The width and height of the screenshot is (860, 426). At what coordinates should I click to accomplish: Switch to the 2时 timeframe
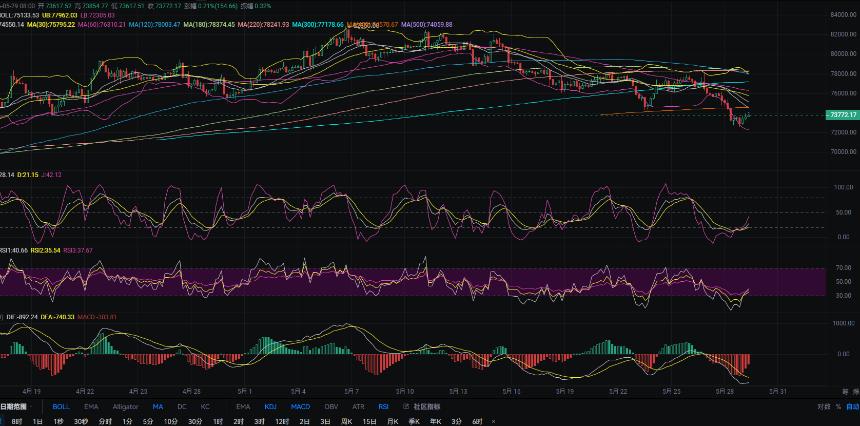[238, 421]
